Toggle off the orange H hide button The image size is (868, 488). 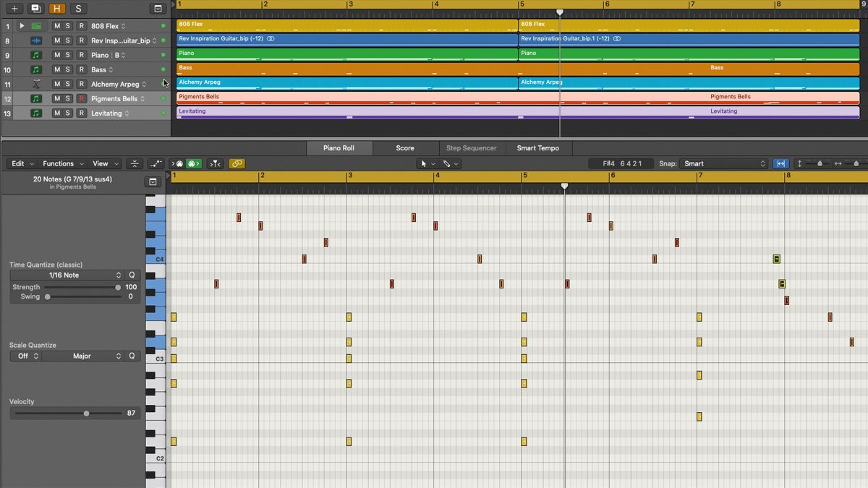(x=56, y=9)
